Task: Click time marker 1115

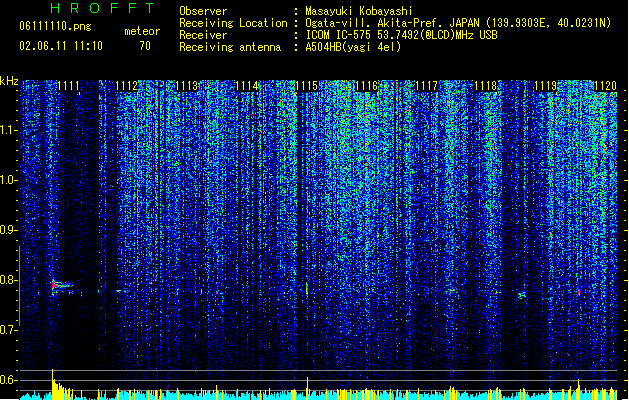Action: [x=306, y=86]
